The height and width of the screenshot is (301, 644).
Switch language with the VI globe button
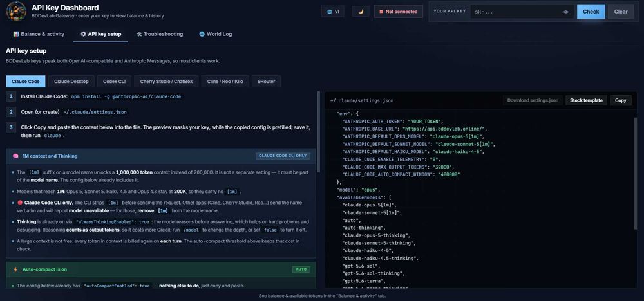click(x=333, y=12)
